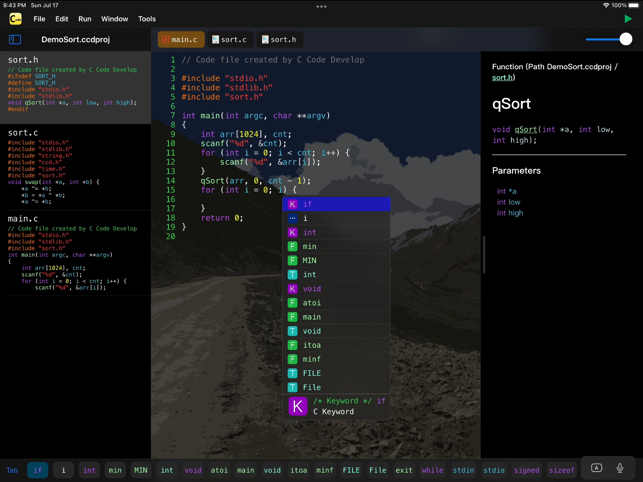
Task: Click the 'return 0;' line in editor
Action: [222, 218]
